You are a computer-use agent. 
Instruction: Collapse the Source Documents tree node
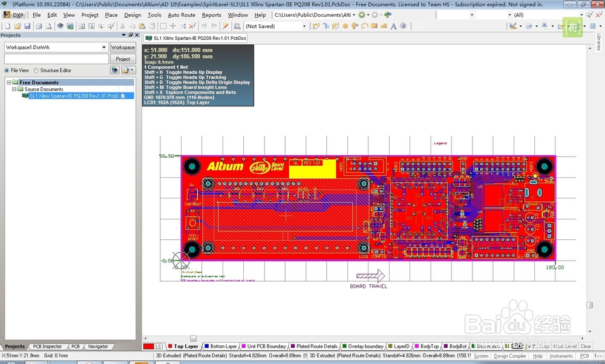(14, 89)
